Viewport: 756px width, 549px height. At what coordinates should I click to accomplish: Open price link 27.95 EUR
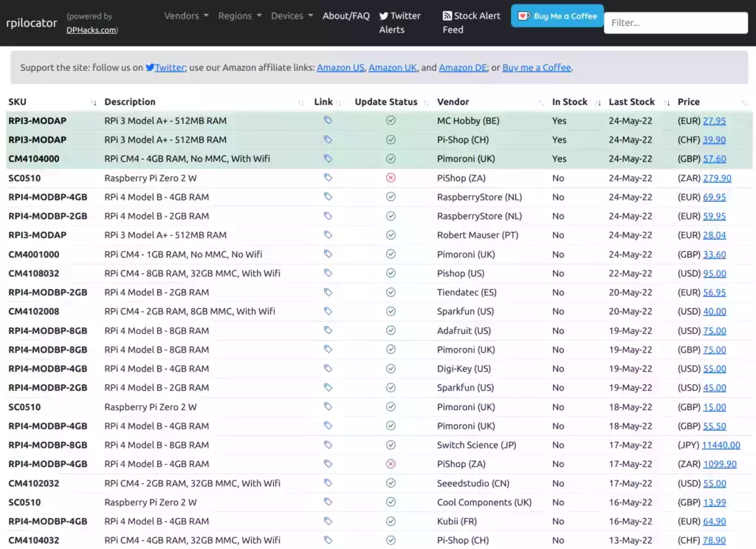(x=714, y=120)
